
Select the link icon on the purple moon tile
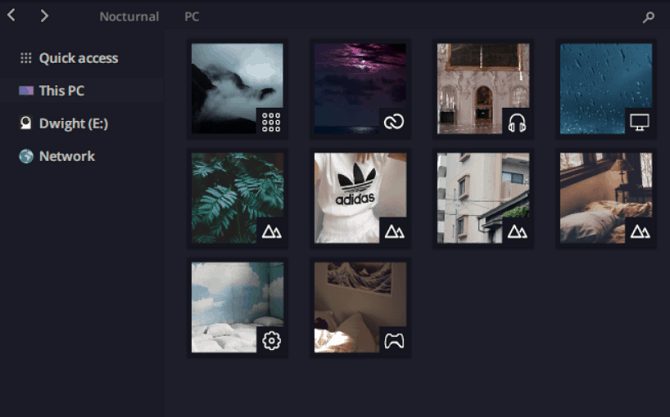(x=394, y=122)
